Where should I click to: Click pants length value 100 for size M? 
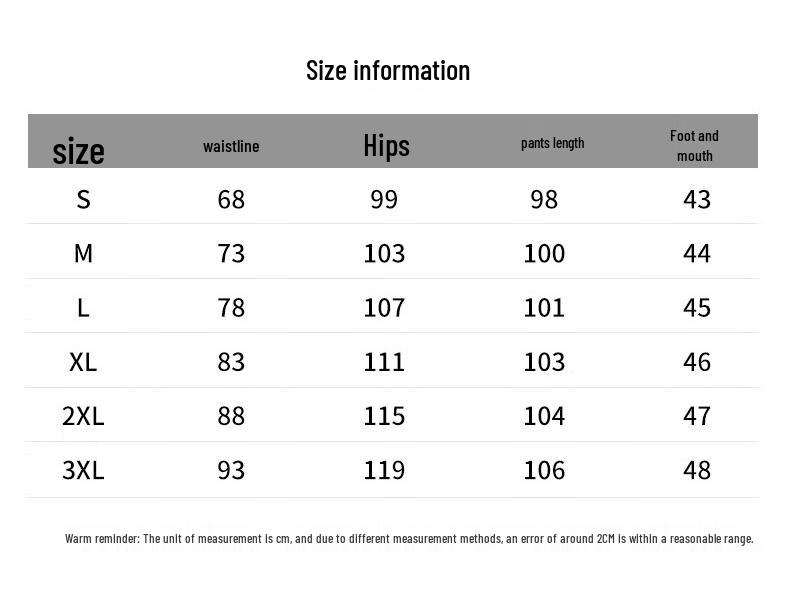[x=544, y=253]
